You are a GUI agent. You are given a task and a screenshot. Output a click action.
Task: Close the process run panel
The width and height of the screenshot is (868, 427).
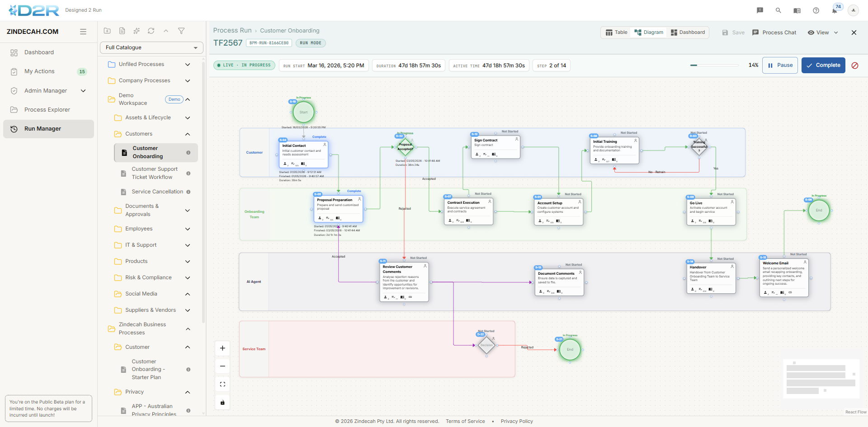coord(854,33)
